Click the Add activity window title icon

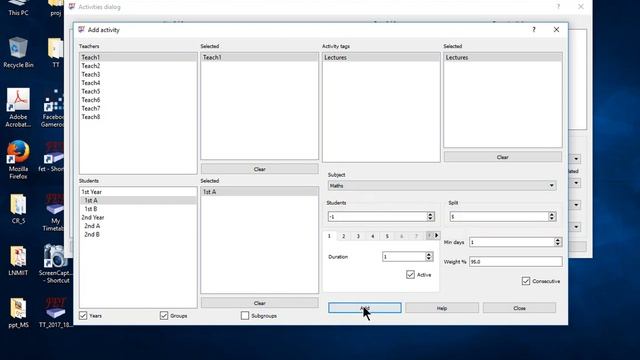pos(81,29)
